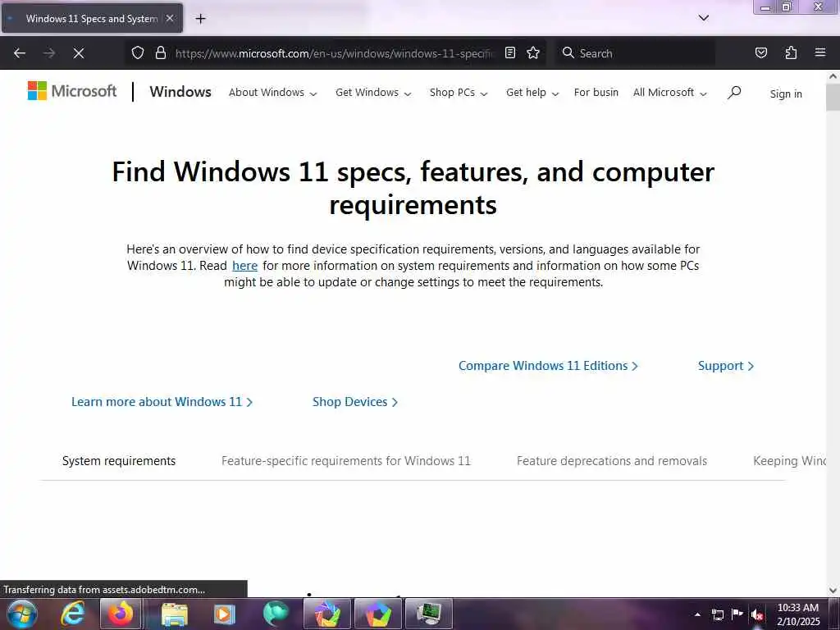Open the taskbar clock and date
The width and height of the screenshot is (840, 630).
[798, 614]
